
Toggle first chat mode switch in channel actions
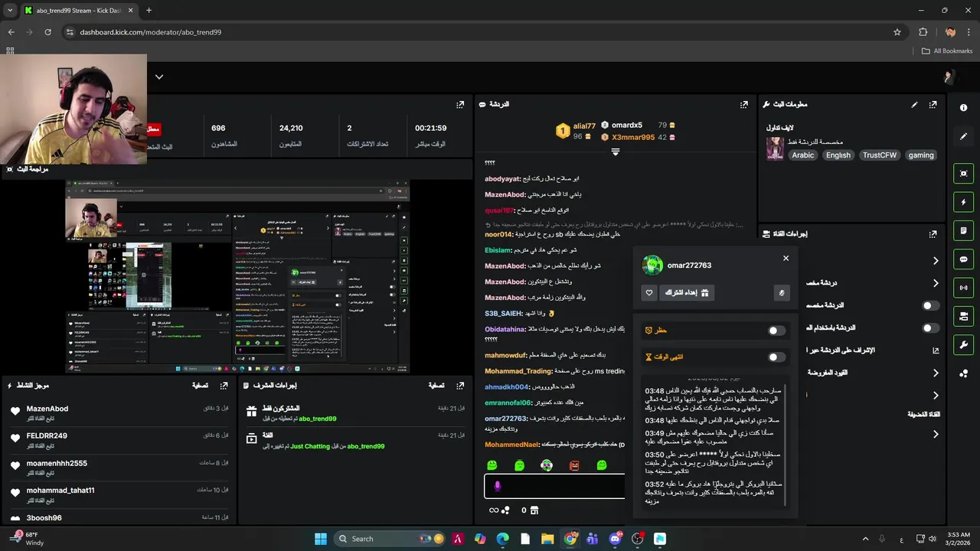click(x=930, y=305)
